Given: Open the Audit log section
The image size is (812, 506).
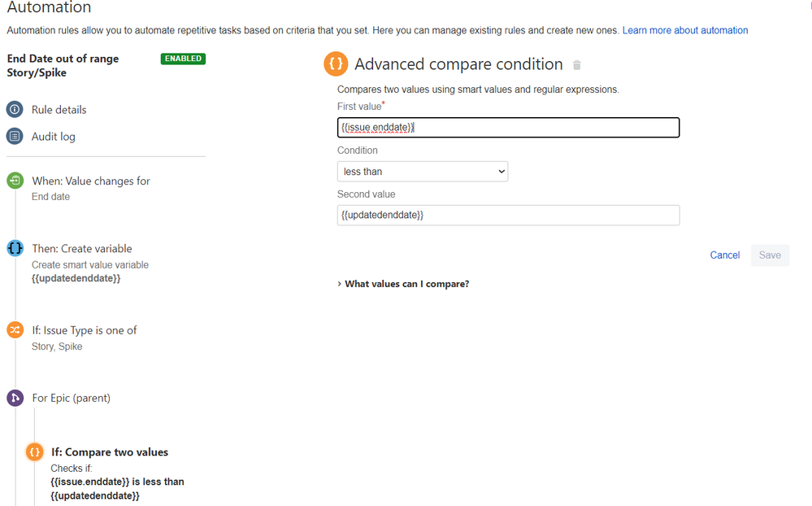Looking at the screenshot, I should click(x=54, y=137).
